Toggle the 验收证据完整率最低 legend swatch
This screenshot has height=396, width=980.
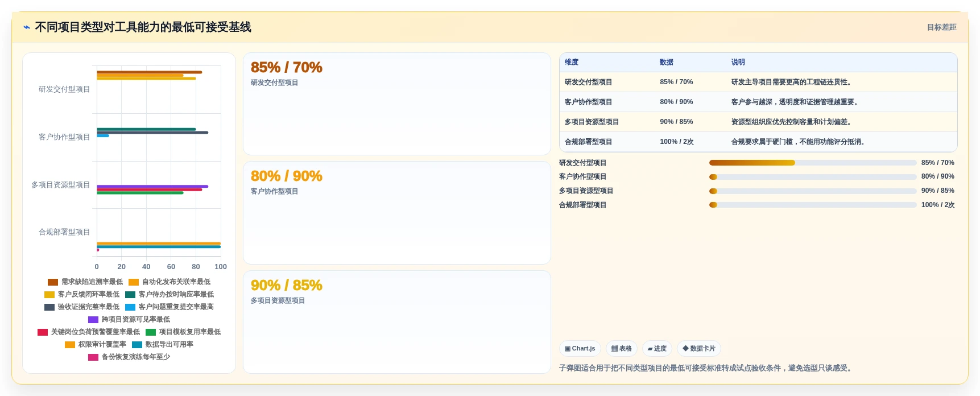click(x=49, y=307)
